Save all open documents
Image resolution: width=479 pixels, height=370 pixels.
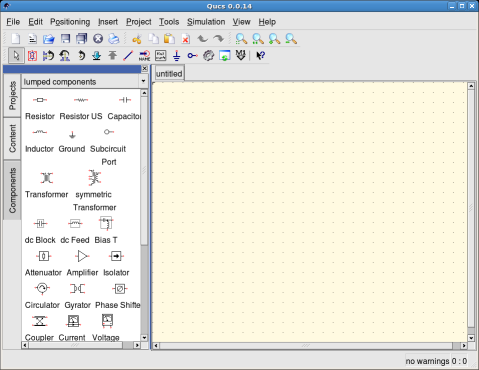82,39
